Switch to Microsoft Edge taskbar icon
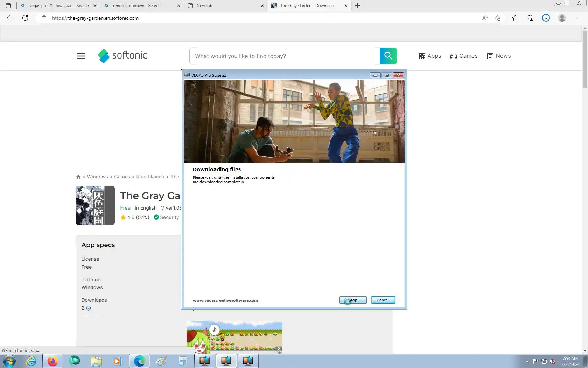Image resolution: width=588 pixels, height=368 pixels. click(x=139, y=361)
